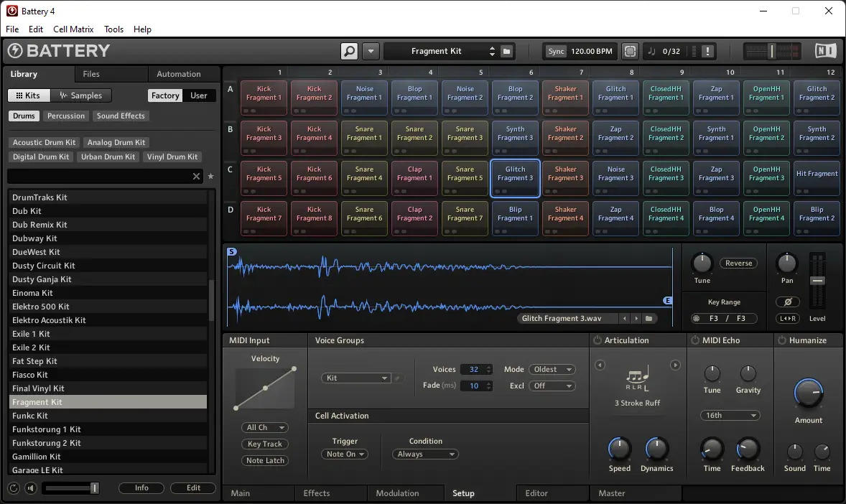Click the Humanize Amount knob
The height and width of the screenshot is (504, 846).
(x=808, y=393)
